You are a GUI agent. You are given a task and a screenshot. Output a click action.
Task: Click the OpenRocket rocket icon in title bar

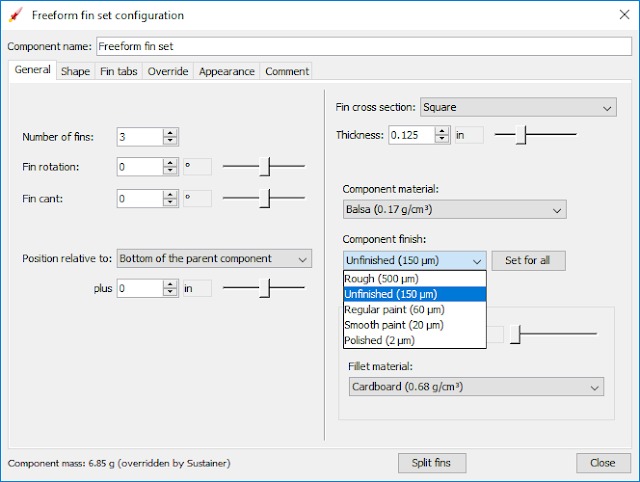pos(16,15)
